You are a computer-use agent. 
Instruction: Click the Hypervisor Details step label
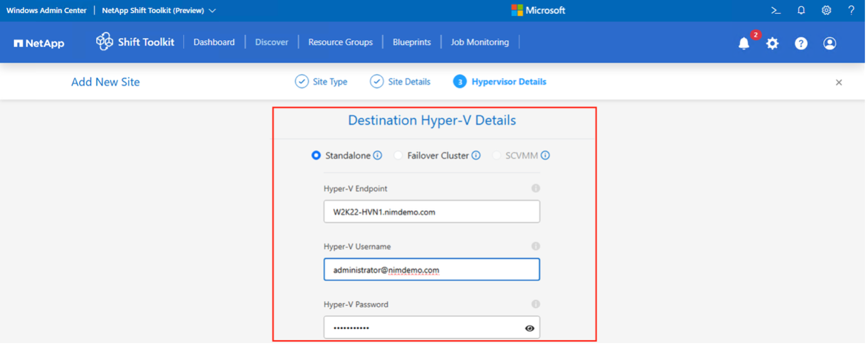coord(509,82)
